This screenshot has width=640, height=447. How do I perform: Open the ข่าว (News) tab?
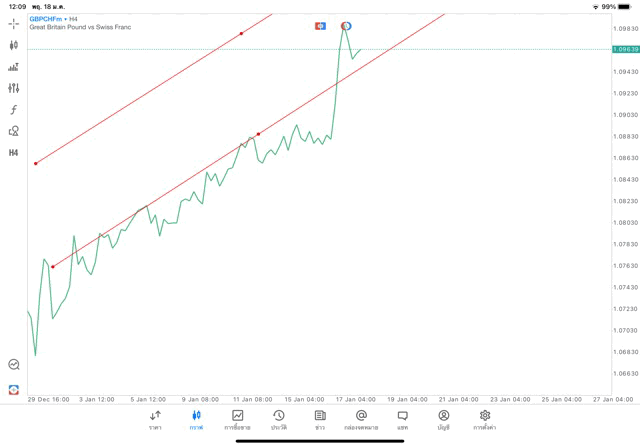click(x=320, y=420)
